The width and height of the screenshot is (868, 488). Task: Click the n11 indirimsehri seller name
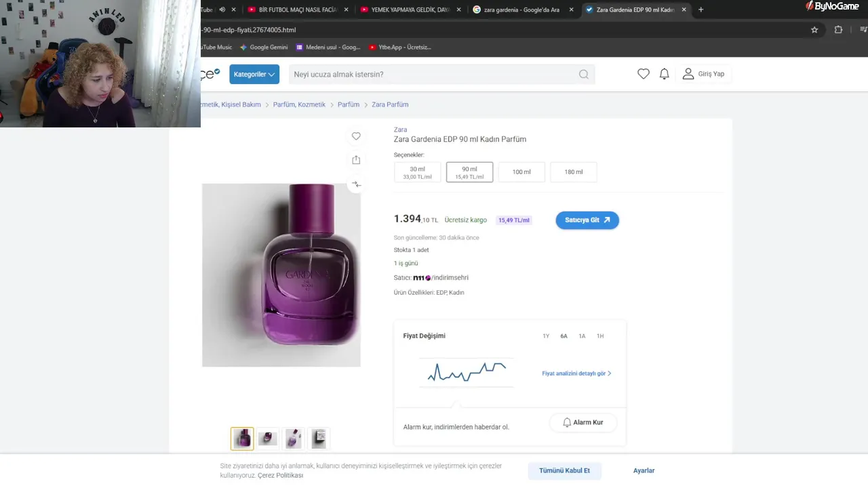(x=441, y=278)
